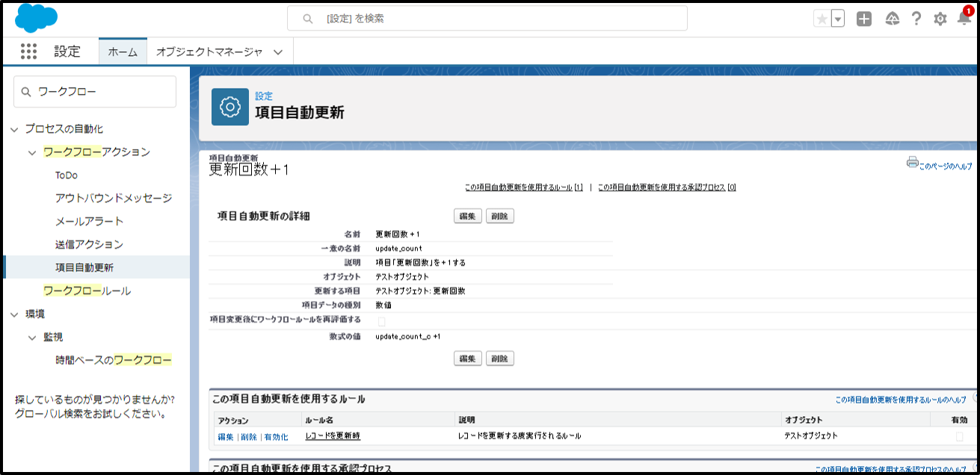Open the レコードを更新時 rule link
Screen dimensions: 980x475
pyautogui.click(x=333, y=435)
